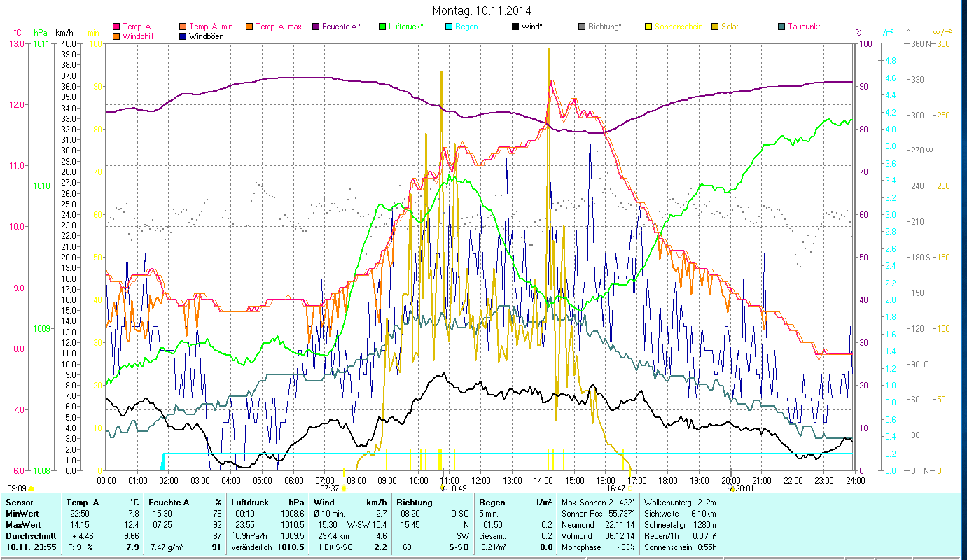
Task: Click the 'MinWert' row label
Action: click(x=22, y=514)
